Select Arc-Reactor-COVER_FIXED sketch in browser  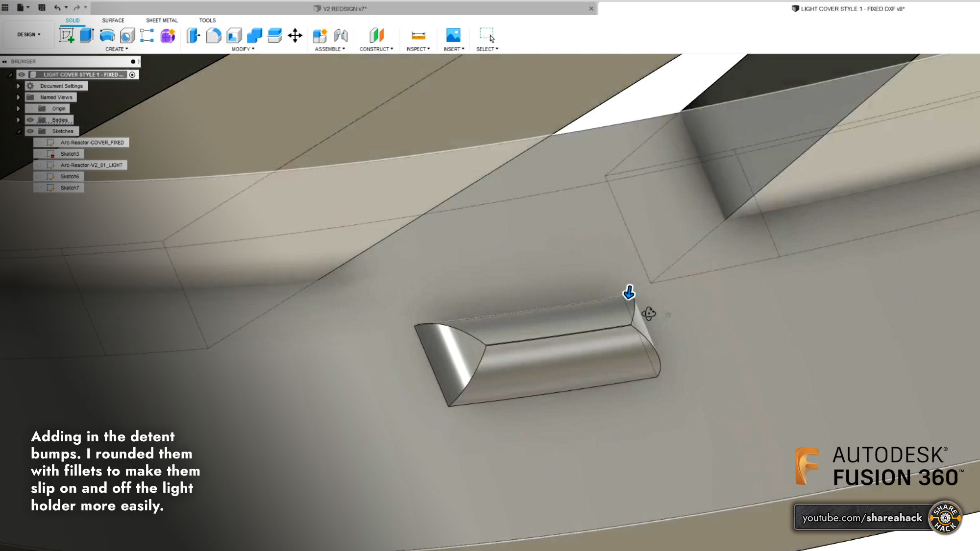pyautogui.click(x=92, y=143)
